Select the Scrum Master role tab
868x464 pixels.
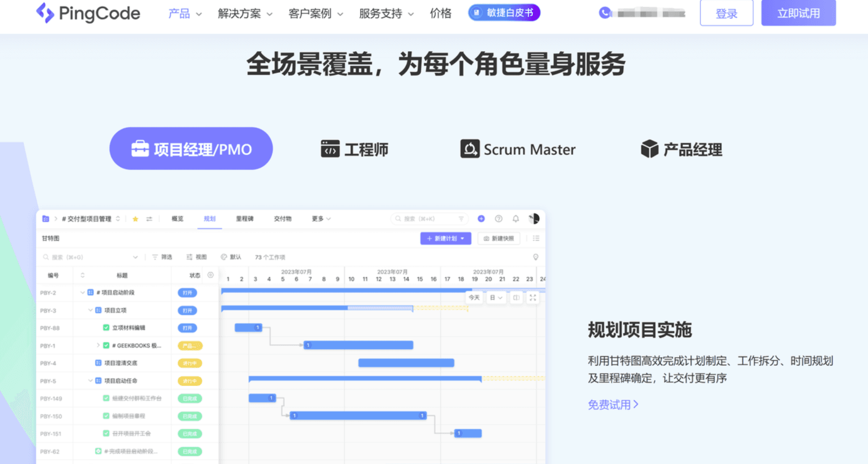tap(518, 149)
